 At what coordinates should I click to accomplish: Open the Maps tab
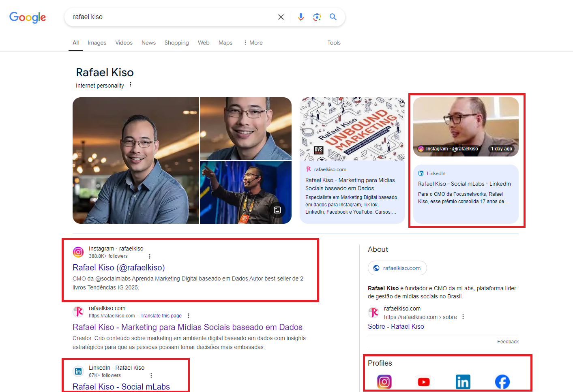[225, 43]
